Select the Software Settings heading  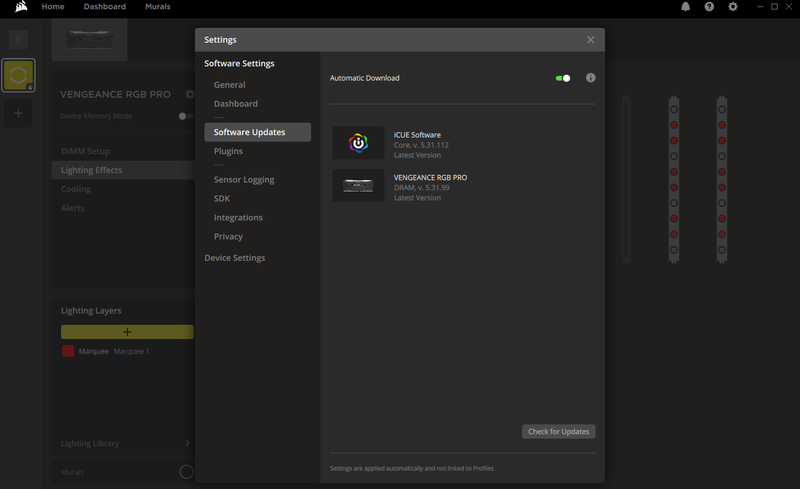click(239, 63)
